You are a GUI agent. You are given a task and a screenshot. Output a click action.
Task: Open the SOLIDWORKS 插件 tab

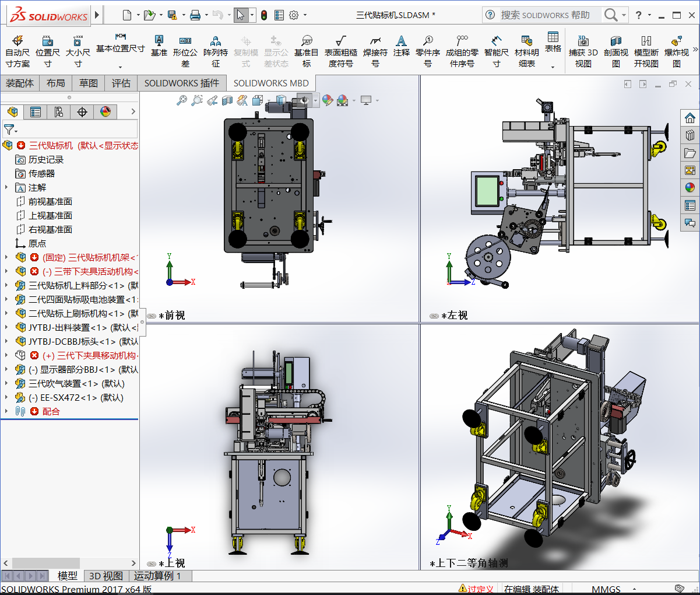(182, 83)
